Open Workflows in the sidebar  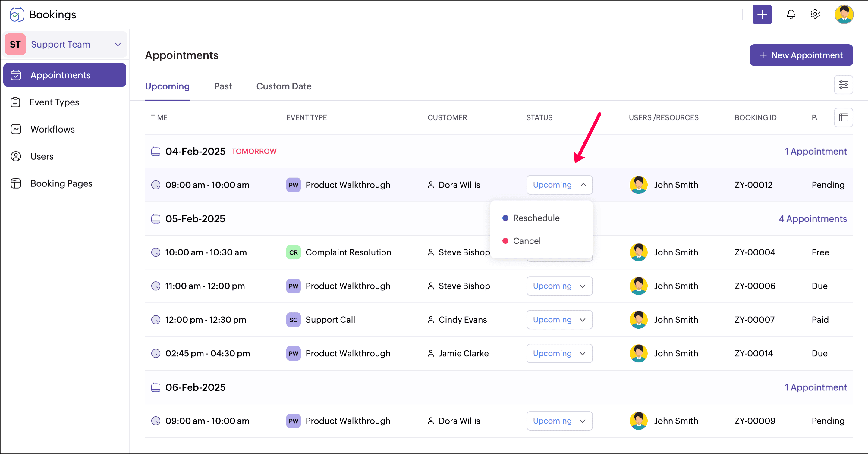43,129
